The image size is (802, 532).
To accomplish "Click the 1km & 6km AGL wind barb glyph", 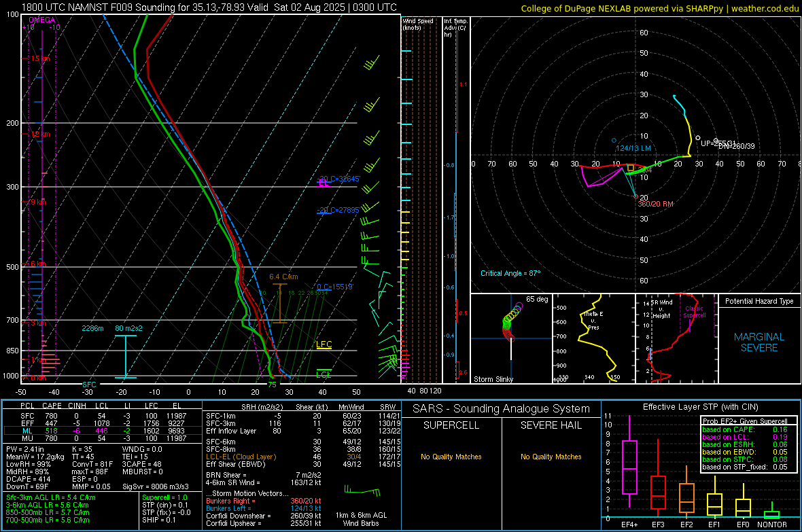I will coord(362,492).
